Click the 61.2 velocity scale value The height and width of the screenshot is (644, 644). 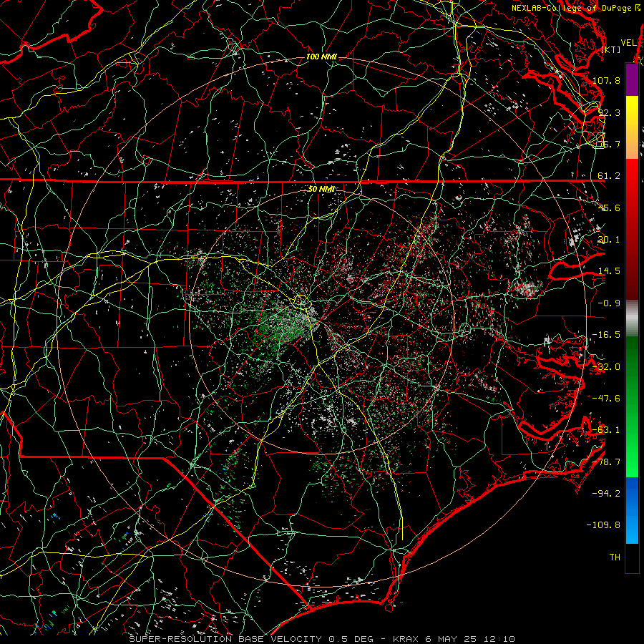click(609, 176)
